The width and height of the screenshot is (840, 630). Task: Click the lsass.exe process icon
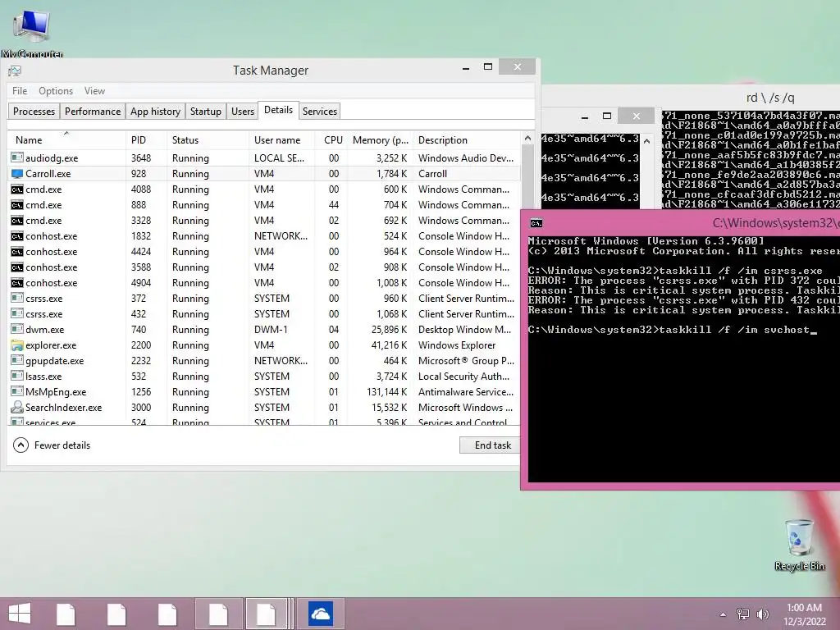coord(17,376)
